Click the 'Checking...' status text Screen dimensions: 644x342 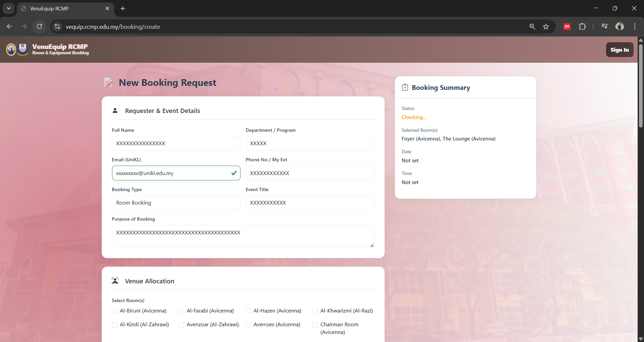coord(414,117)
